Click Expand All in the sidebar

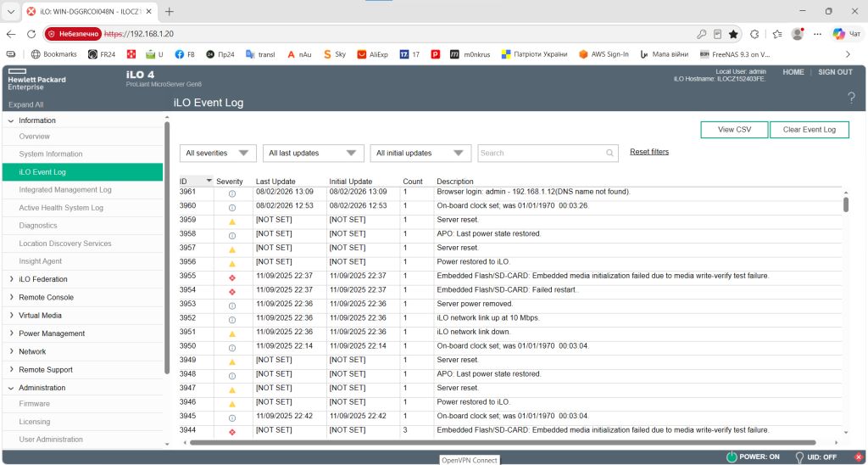[25, 104]
